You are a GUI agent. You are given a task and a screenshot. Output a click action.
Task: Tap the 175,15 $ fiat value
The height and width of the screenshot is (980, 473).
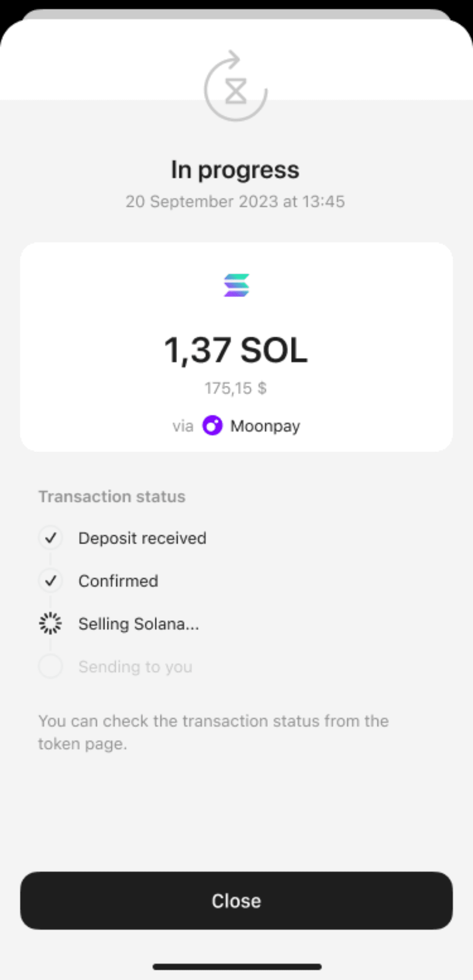click(236, 388)
